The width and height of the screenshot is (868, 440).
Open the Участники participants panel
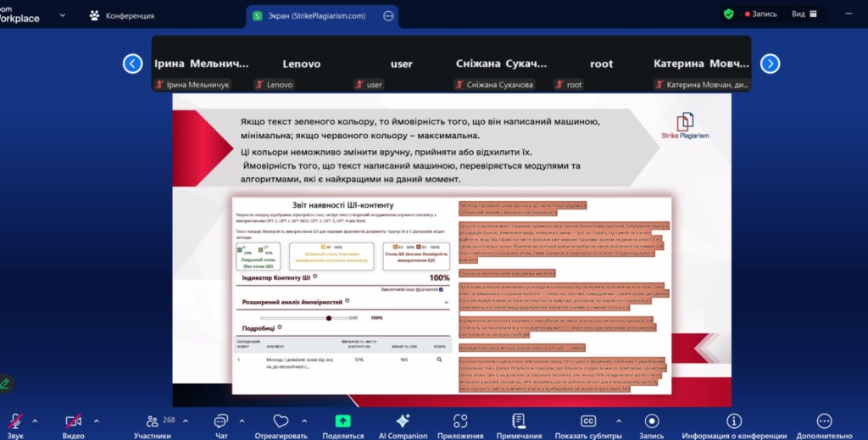pos(152,421)
